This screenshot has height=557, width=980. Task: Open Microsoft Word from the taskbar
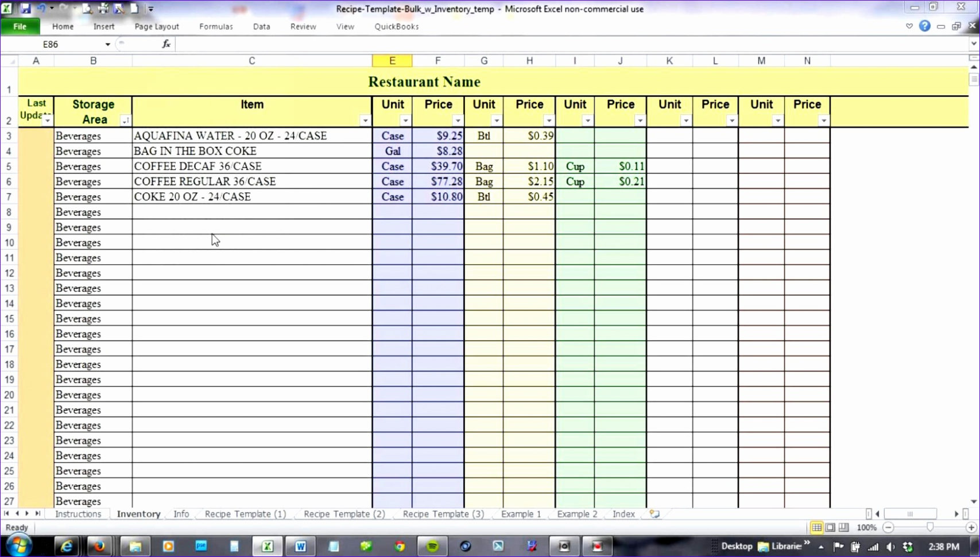tap(300, 546)
